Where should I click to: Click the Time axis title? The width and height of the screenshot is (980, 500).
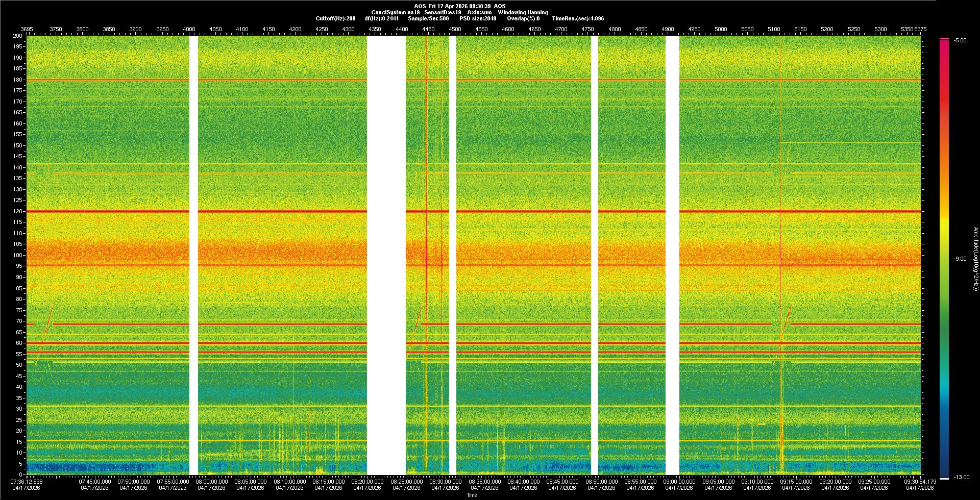[x=472, y=495]
